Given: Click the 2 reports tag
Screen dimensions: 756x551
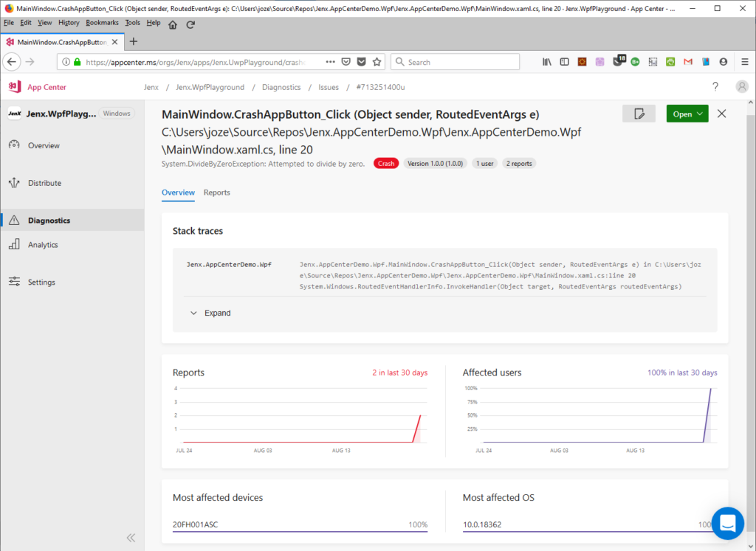Looking at the screenshot, I should pos(519,164).
